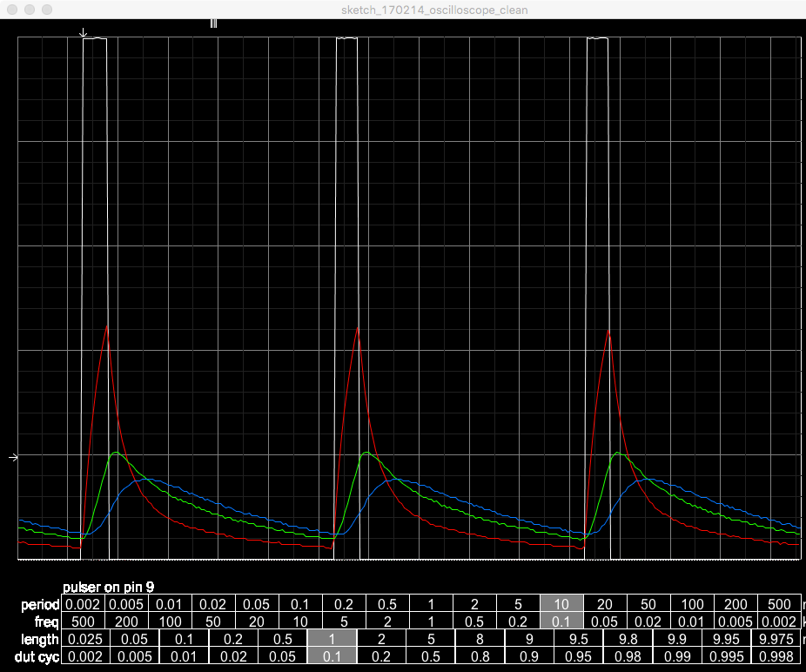Choose 0.005 in the freq row

point(735,622)
